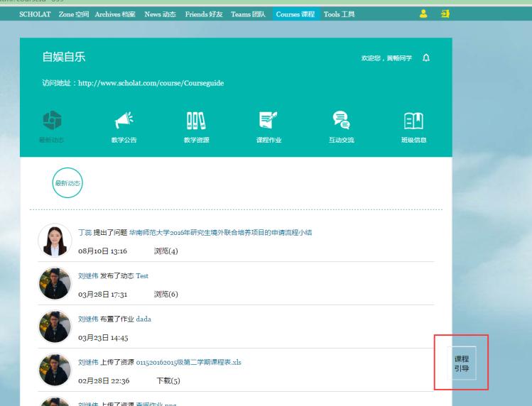Click the dada homework link

(143, 319)
